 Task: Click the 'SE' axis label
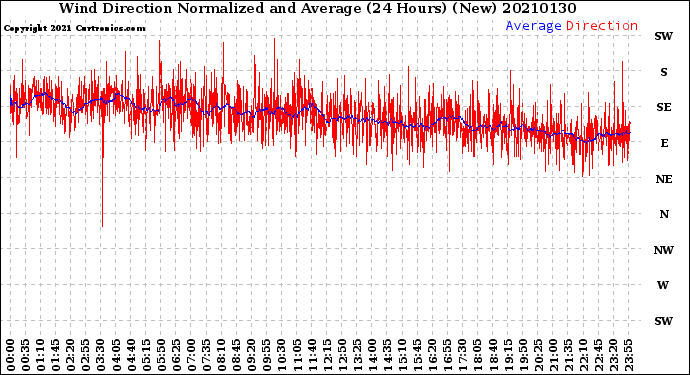click(664, 107)
